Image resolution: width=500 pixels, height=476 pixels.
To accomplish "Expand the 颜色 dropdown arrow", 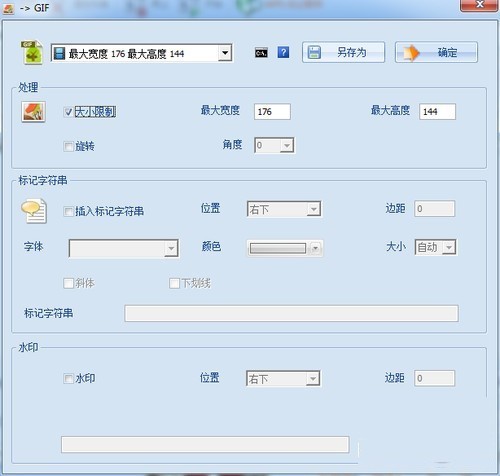I will coord(315,249).
